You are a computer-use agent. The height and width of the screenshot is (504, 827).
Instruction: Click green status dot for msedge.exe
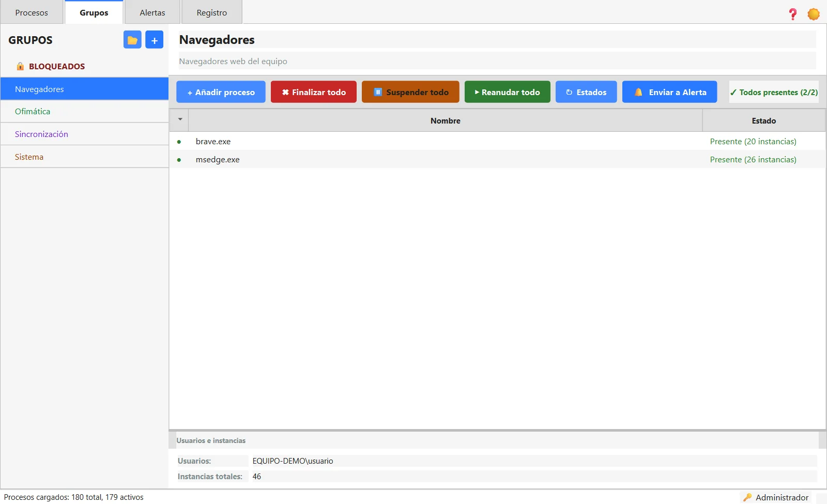pyautogui.click(x=179, y=160)
